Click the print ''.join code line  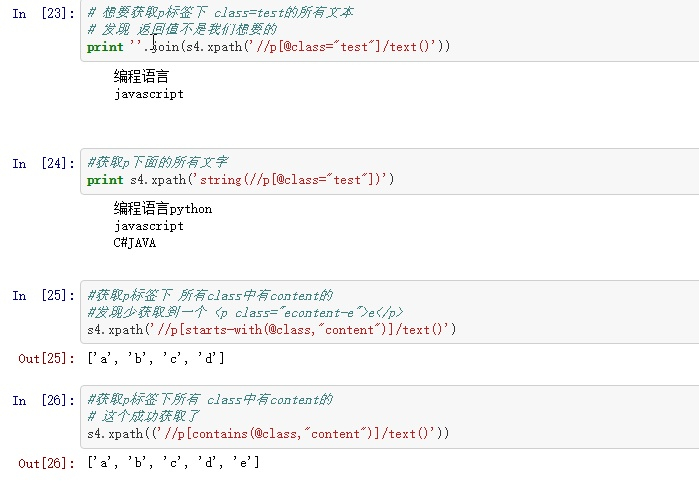[268, 46]
